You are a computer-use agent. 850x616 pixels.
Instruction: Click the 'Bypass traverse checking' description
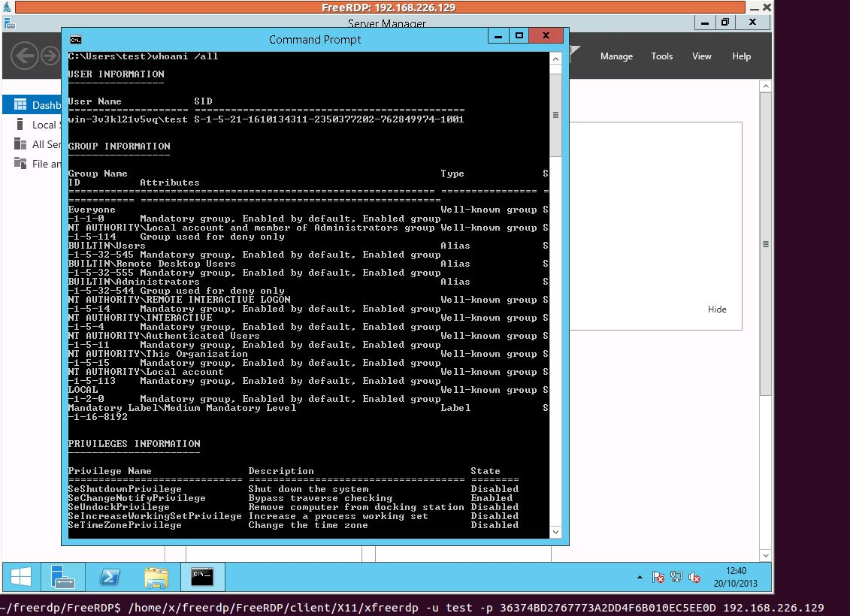click(320, 498)
